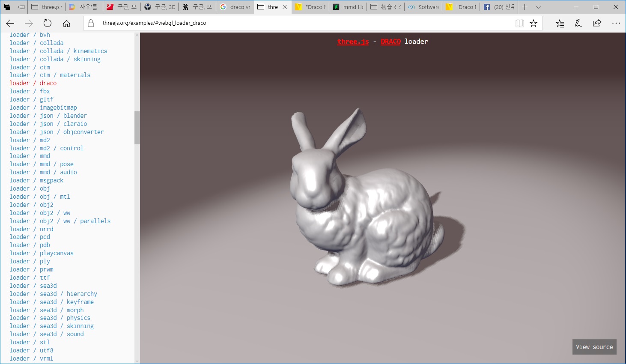Open Reading view book icon
This screenshot has width=626, height=364.
point(519,24)
